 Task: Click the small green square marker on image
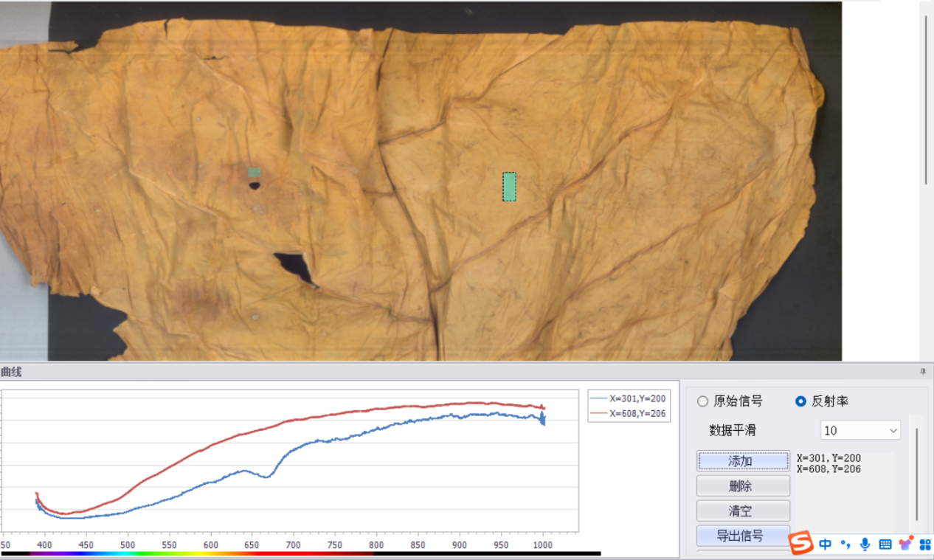pyautogui.click(x=255, y=172)
